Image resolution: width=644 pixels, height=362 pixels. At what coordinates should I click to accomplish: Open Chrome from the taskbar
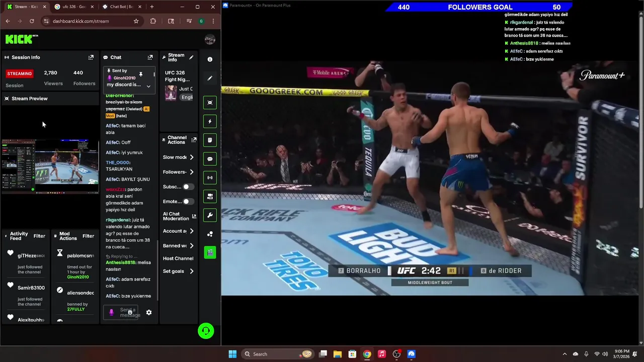click(x=367, y=354)
